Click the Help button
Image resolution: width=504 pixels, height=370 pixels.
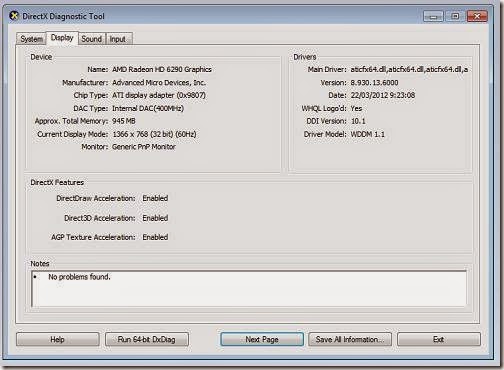pos(57,340)
